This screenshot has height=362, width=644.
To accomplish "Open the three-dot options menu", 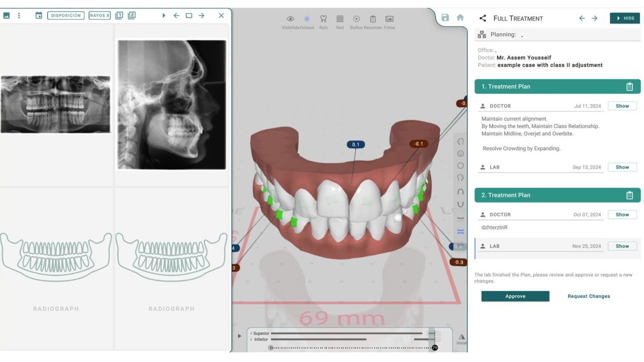I will tap(19, 15).
